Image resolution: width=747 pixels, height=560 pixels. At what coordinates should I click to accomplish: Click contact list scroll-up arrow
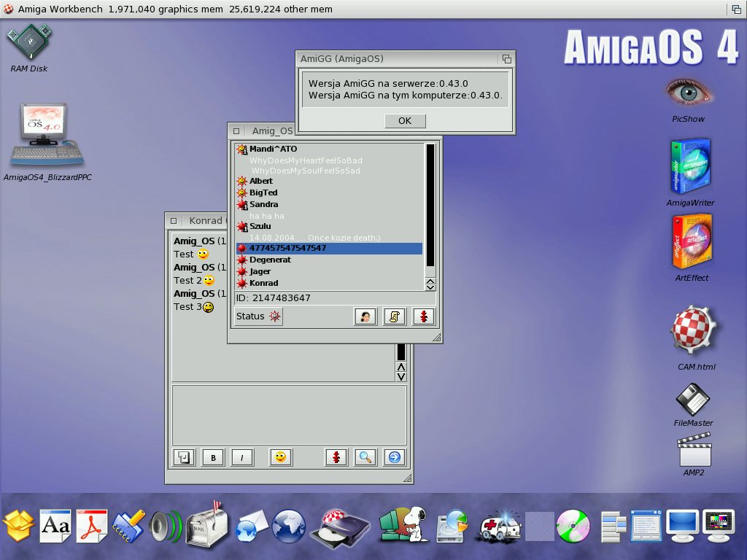point(430,281)
